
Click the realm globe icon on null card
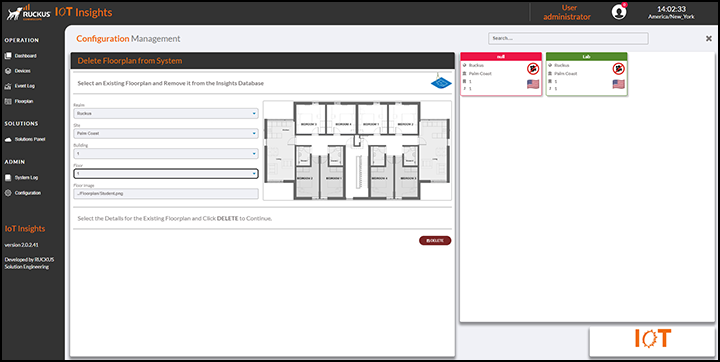click(464, 65)
